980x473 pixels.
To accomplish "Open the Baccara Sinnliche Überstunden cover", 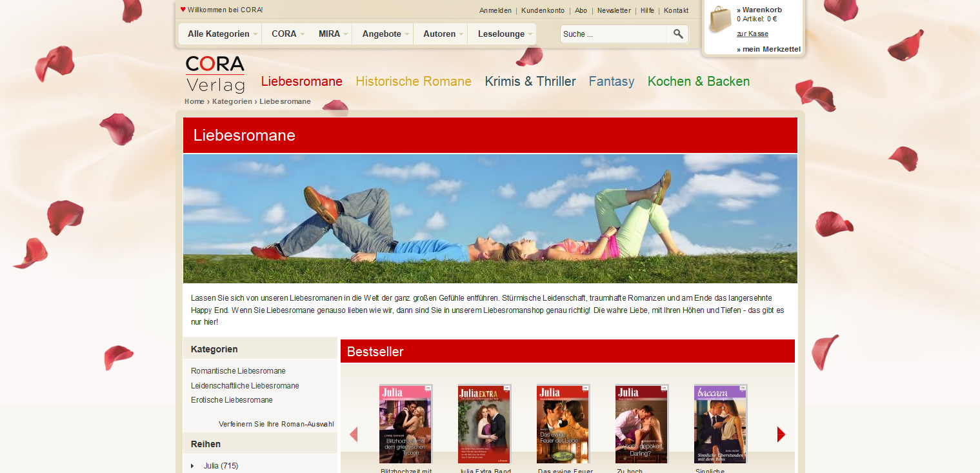I will tap(721, 424).
